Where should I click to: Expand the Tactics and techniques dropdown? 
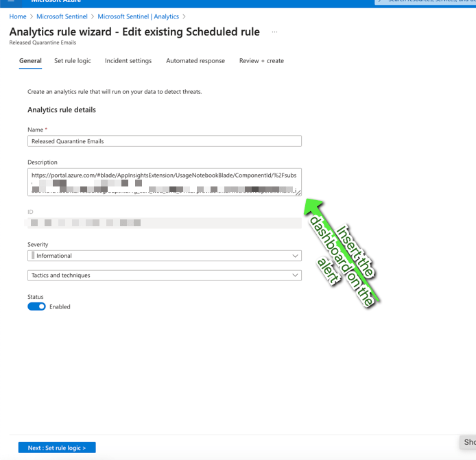click(164, 276)
